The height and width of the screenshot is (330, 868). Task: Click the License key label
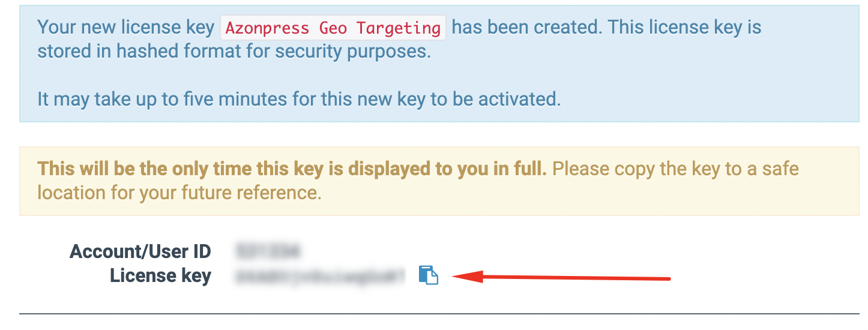(160, 276)
